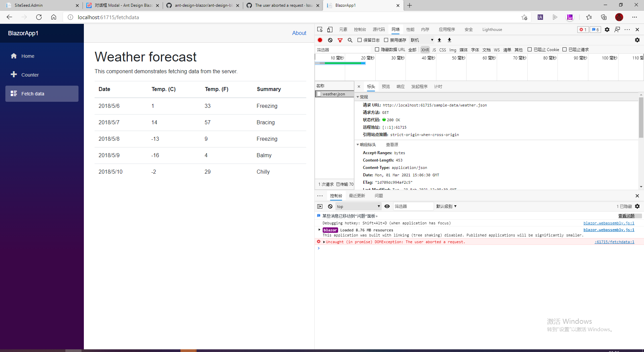644x352 pixels.
Task: Open the 预览 tab for the request details
Action: (386, 86)
